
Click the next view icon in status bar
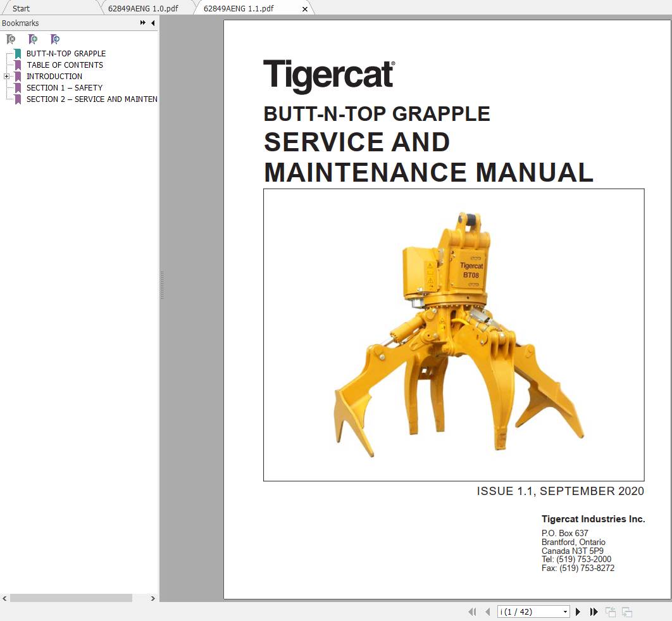(x=626, y=612)
